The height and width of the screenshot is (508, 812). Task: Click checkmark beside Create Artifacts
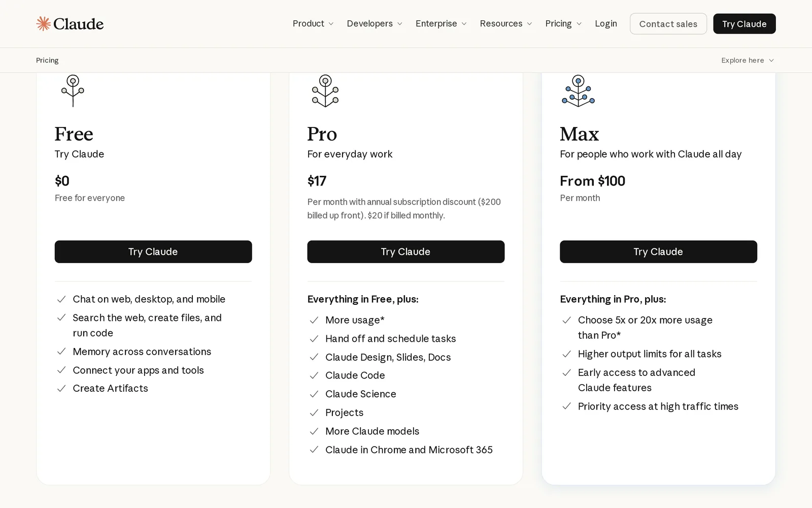point(61,388)
